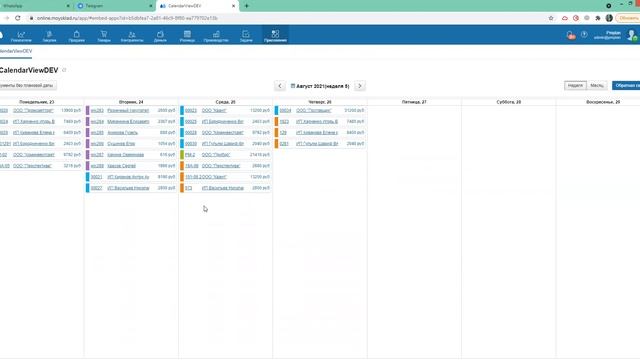Open the РМ-2 order on Wednesday
The width and height of the screenshot is (640, 360).
tap(190, 155)
